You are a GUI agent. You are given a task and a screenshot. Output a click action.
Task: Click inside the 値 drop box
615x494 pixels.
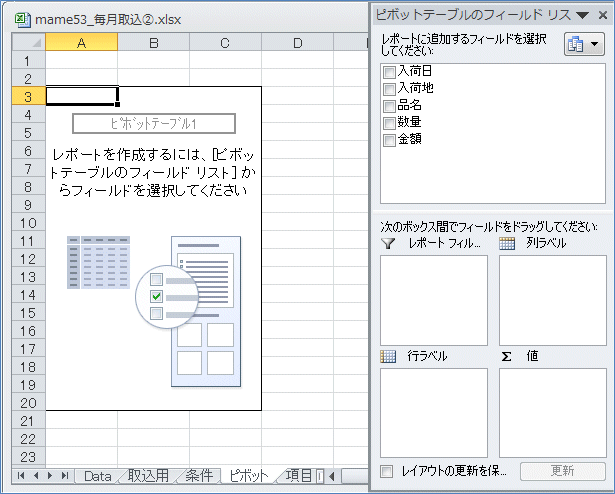click(553, 413)
